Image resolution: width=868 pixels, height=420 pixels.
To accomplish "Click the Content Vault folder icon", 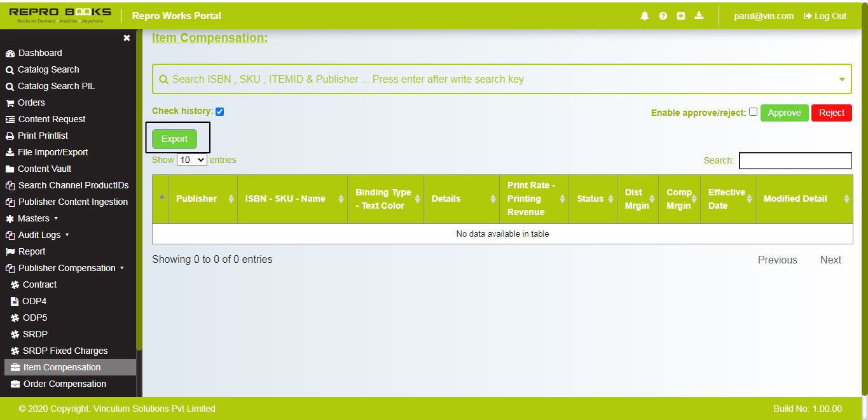I will point(10,169).
